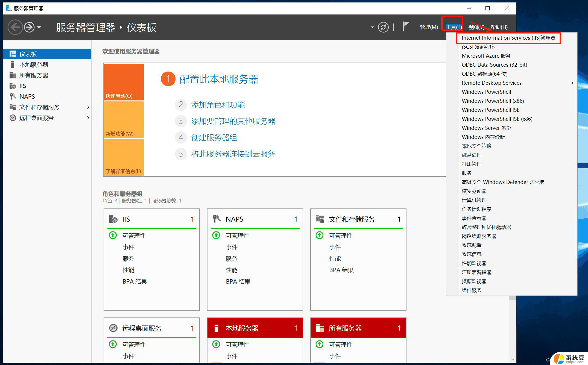Viewport: 588px width, 365px height.
Task: Open Windows Server 备份
Action: pyautogui.click(x=486, y=128)
